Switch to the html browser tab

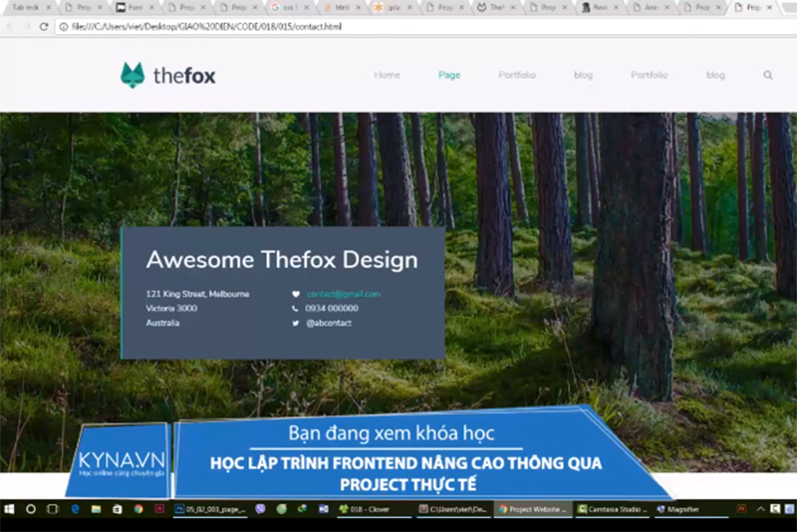(342, 7)
